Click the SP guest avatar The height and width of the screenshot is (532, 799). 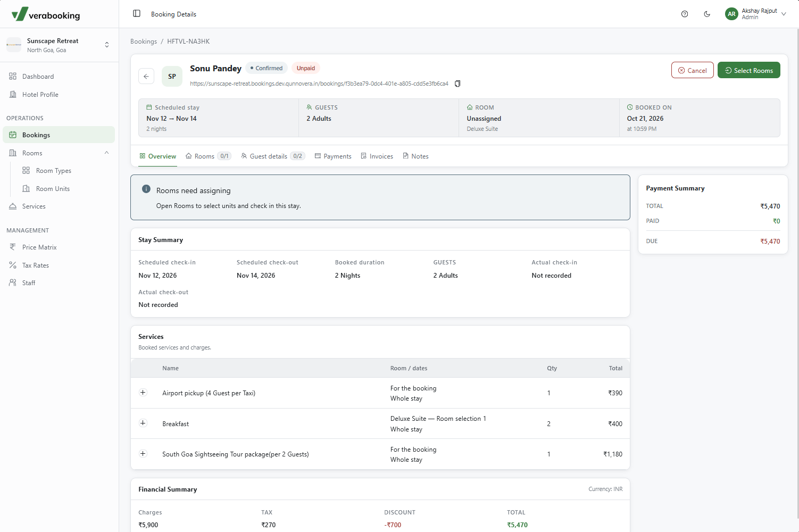point(172,76)
